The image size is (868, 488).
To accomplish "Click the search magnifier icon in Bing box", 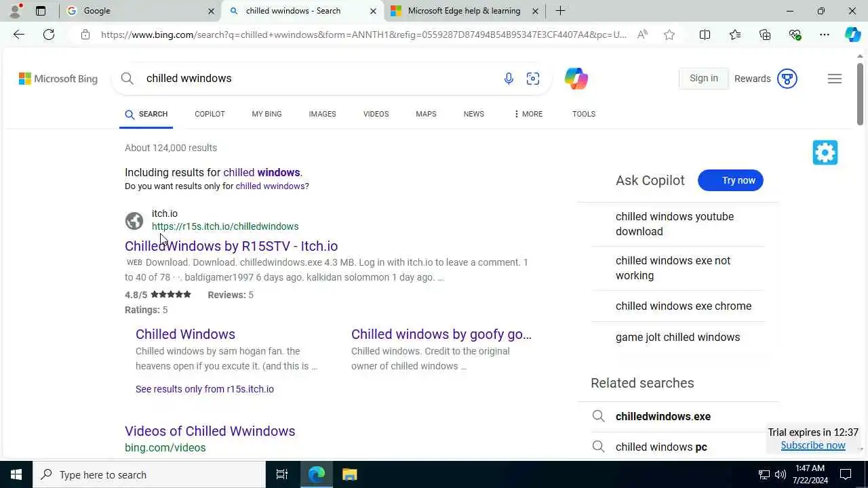I will [x=127, y=79].
